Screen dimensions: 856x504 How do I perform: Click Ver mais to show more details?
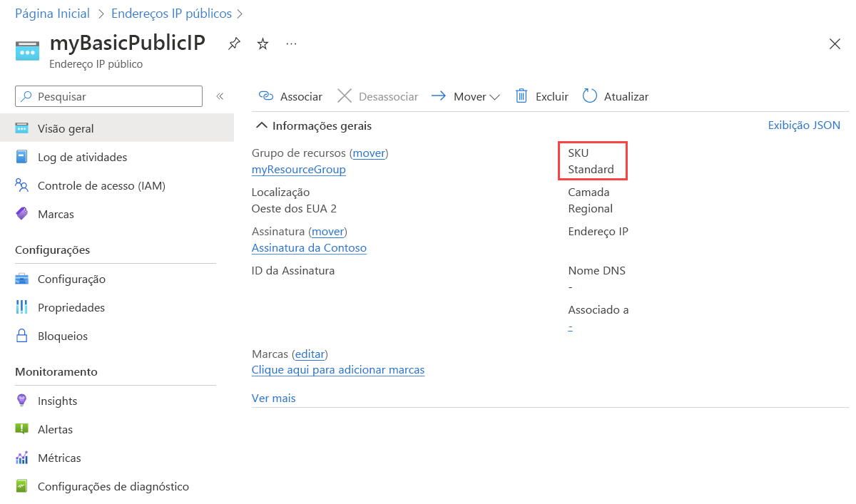click(273, 398)
